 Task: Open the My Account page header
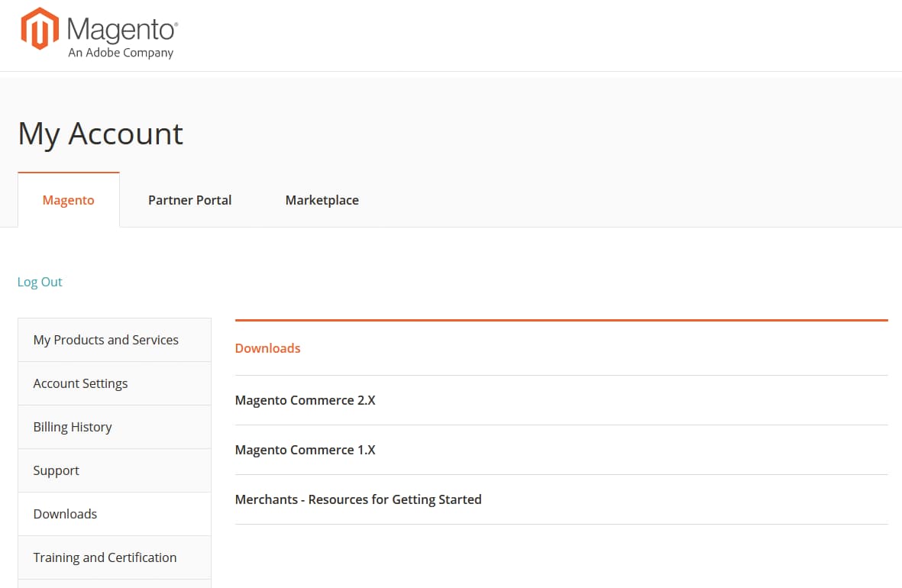100,134
